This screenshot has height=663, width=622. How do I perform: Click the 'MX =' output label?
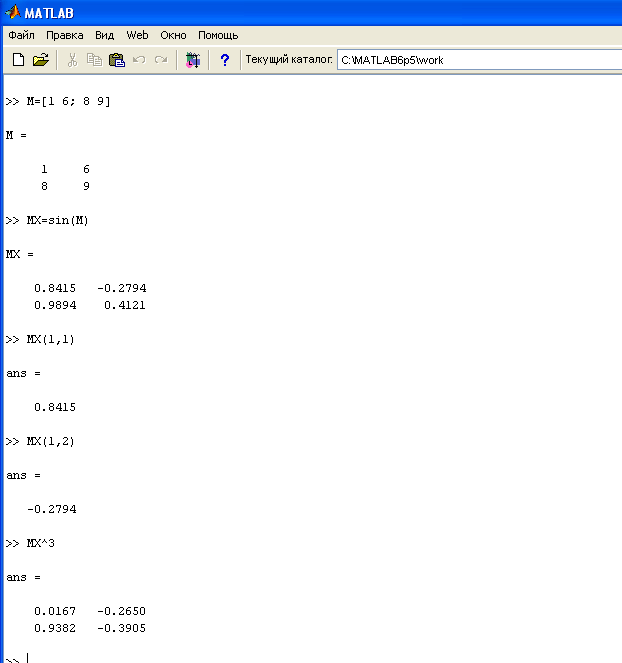pyautogui.click(x=19, y=254)
